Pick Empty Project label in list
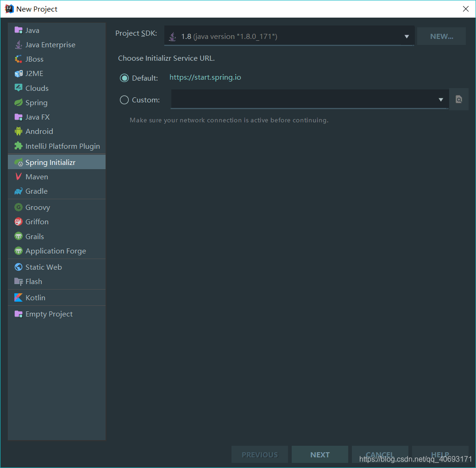The height and width of the screenshot is (468, 476). (x=49, y=314)
